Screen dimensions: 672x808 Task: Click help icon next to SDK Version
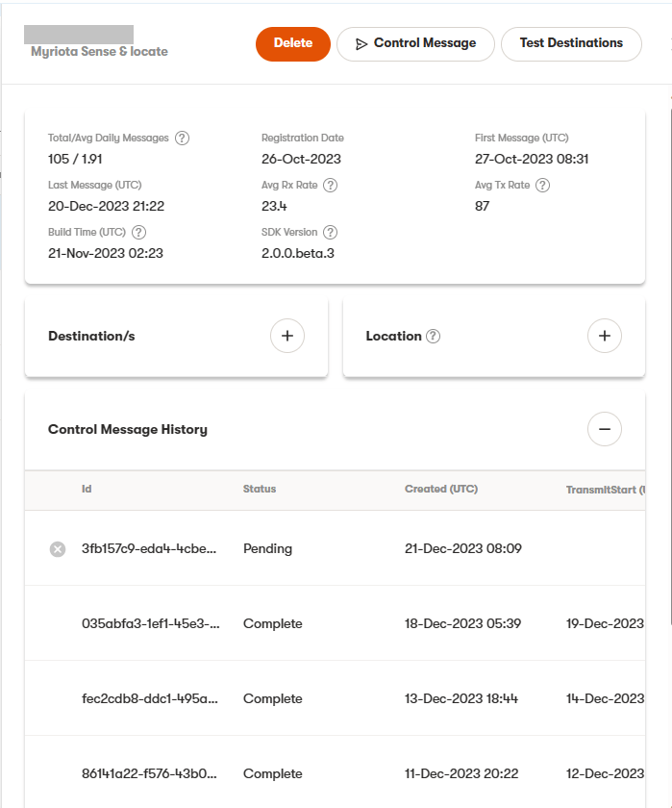(x=331, y=232)
